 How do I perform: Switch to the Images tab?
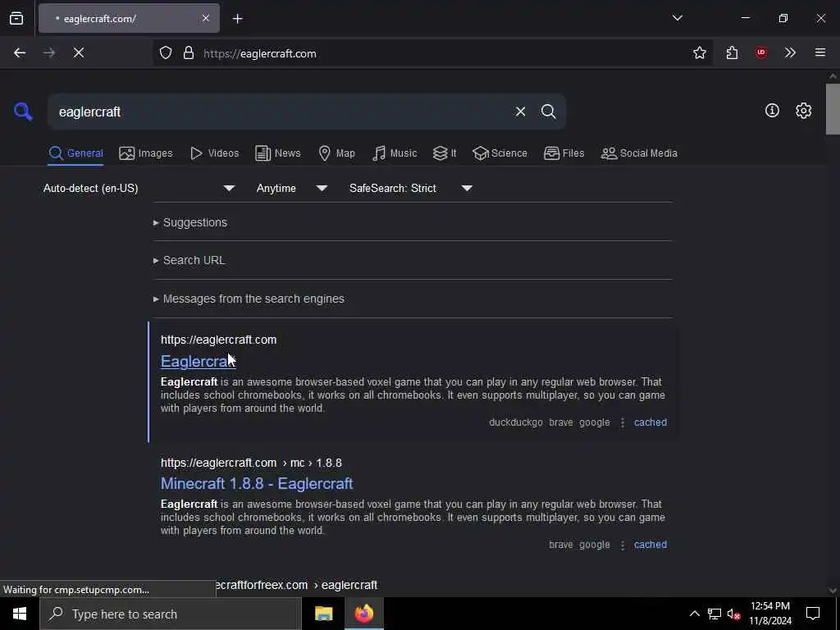146,153
